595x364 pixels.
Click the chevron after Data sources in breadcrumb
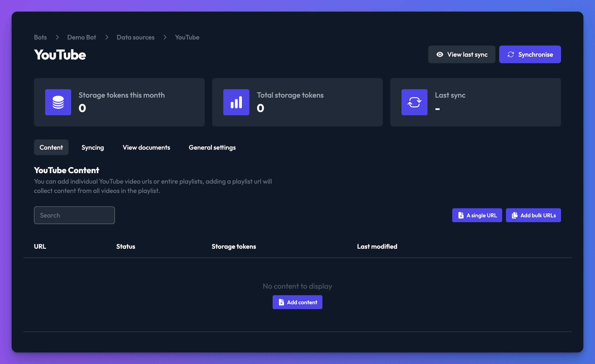[165, 37]
